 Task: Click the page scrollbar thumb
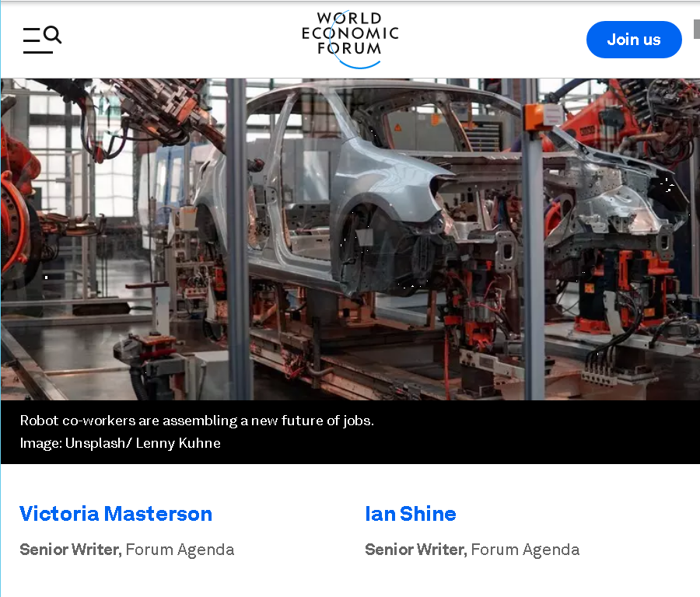click(x=696, y=29)
